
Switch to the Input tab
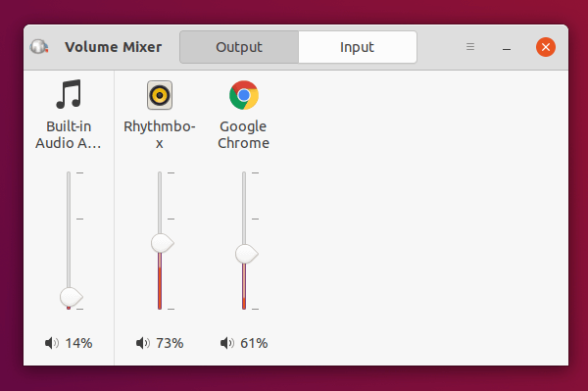click(x=358, y=47)
